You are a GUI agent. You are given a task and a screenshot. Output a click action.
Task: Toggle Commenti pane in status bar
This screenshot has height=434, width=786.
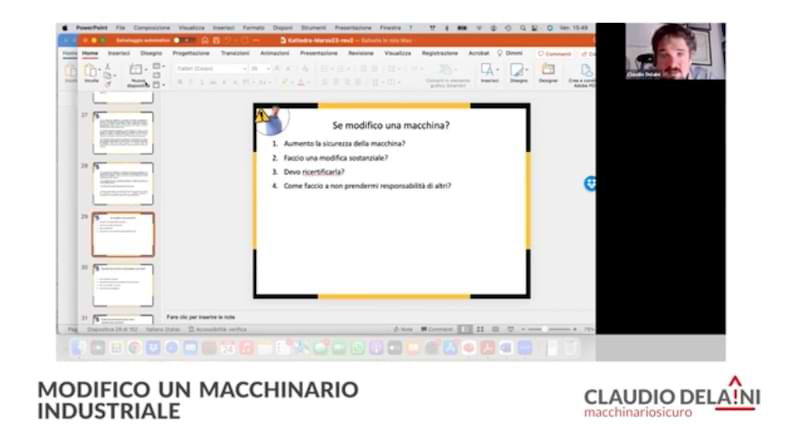click(x=437, y=329)
